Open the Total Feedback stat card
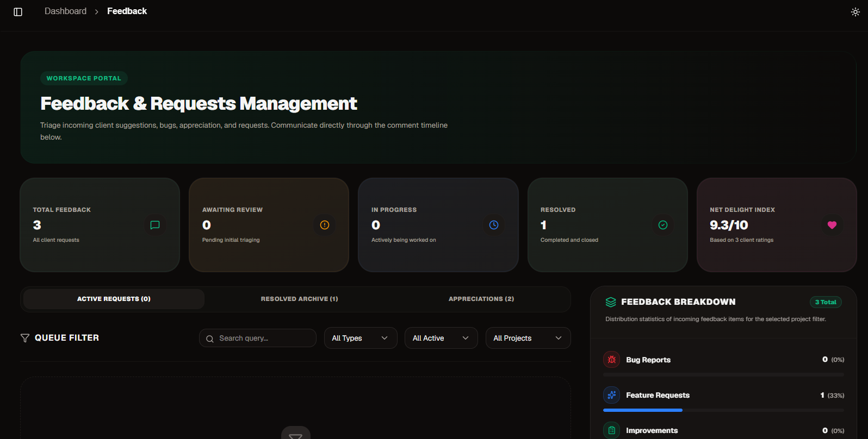 click(100, 225)
